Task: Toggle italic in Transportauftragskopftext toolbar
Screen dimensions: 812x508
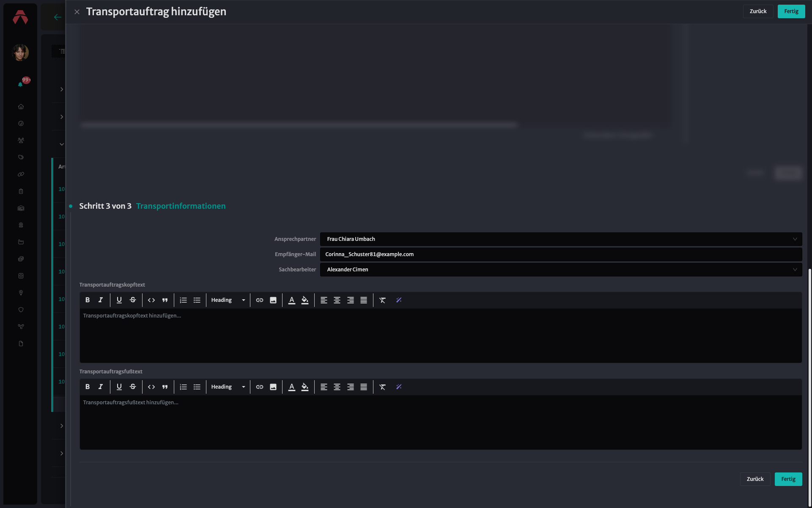Action: tap(101, 300)
